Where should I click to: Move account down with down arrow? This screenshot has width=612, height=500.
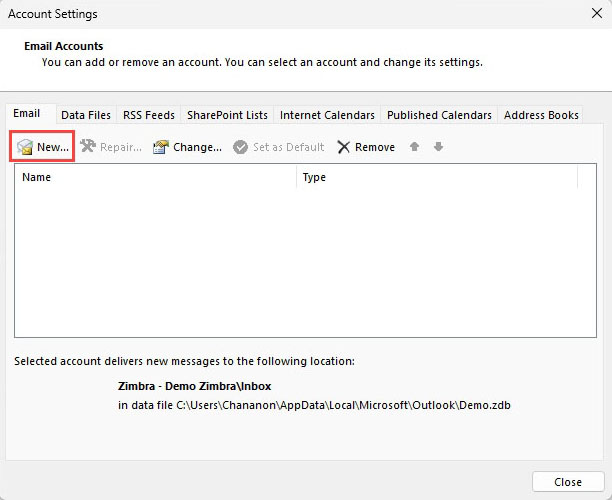tap(438, 147)
